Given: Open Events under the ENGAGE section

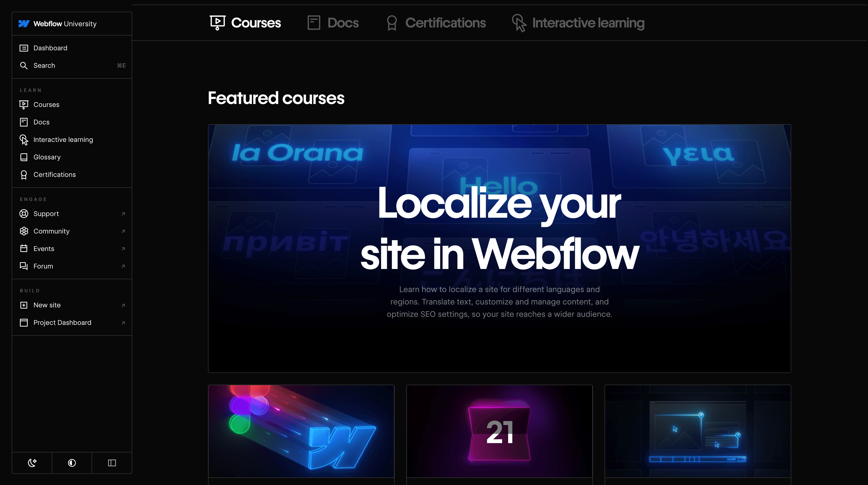Looking at the screenshot, I should (44, 249).
